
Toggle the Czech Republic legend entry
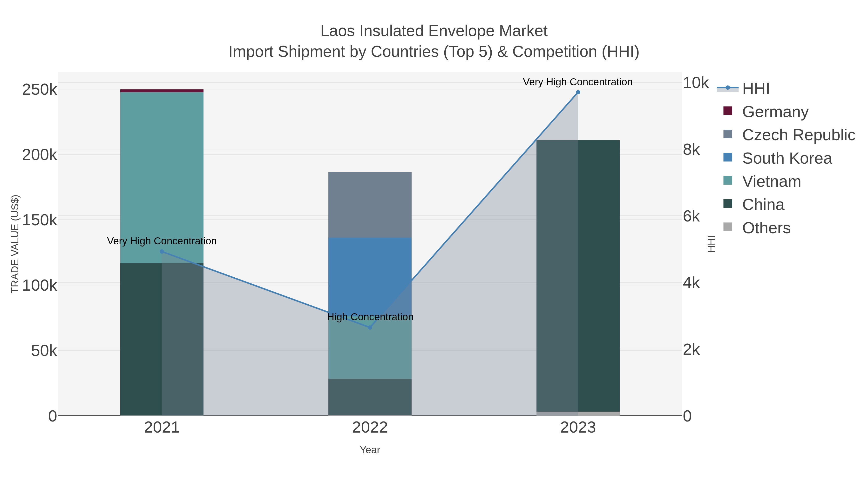pos(789,135)
